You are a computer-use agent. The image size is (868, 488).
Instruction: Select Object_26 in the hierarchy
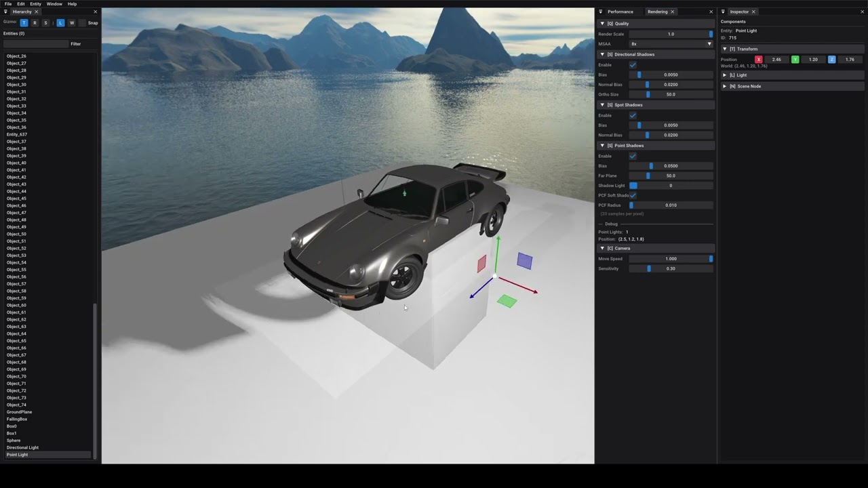(47, 56)
